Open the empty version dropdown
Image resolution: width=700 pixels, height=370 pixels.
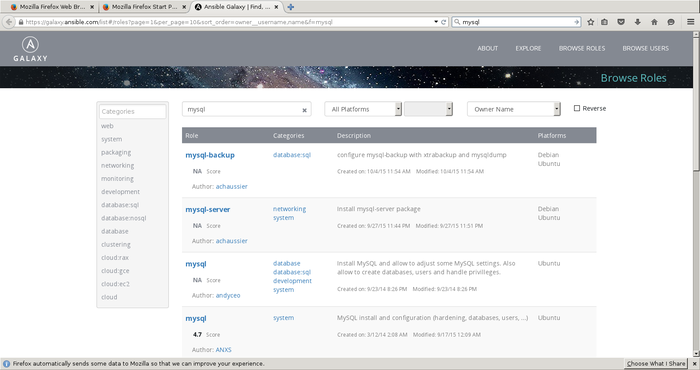click(x=428, y=109)
